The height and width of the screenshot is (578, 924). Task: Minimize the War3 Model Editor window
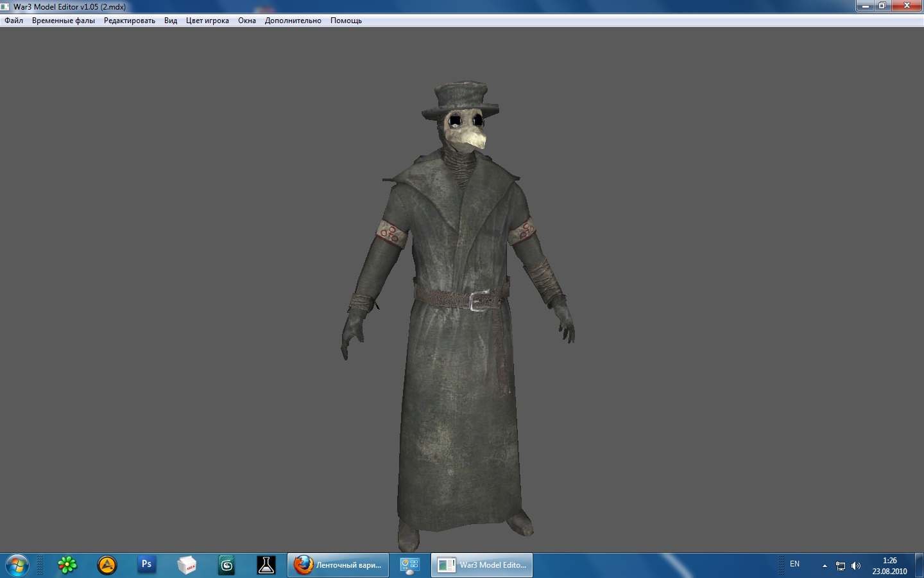coord(866,6)
